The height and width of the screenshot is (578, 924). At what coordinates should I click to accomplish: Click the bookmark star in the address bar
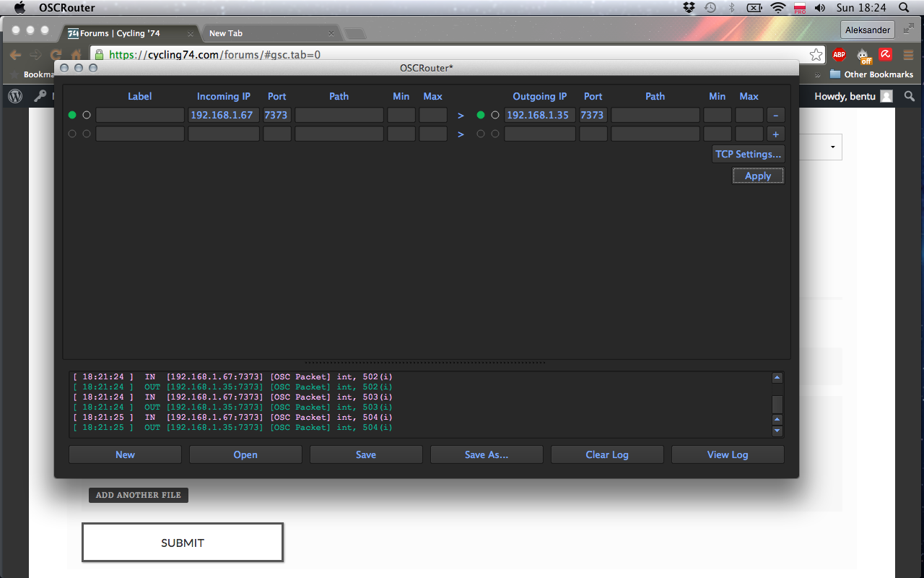point(816,55)
